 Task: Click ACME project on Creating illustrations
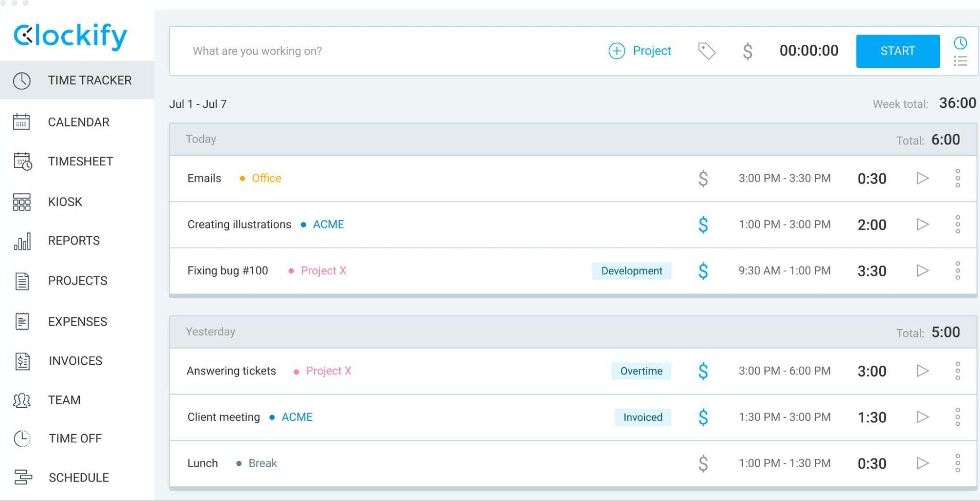click(328, 224)
